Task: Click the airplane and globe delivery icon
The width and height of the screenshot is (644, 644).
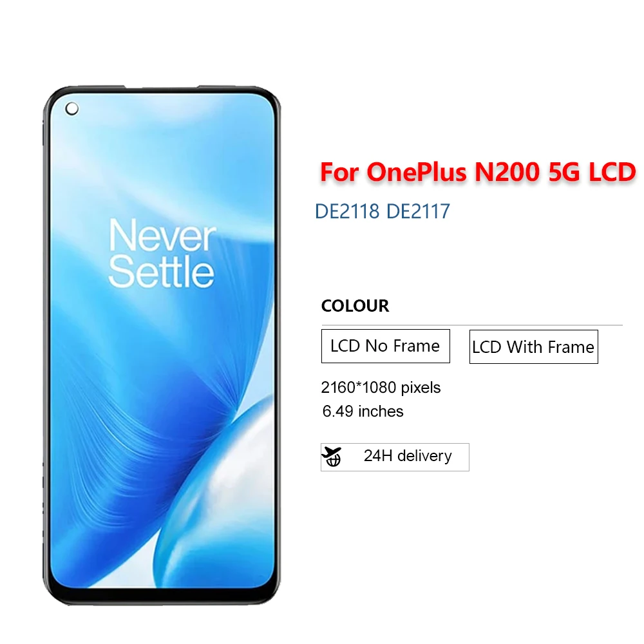Action: 332,457
